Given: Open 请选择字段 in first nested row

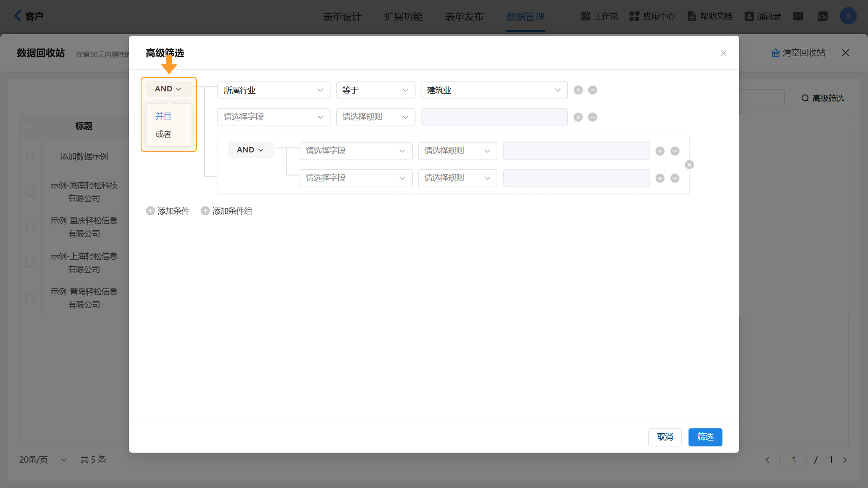Looking at the screenshot, I should [x=356, y=151].
